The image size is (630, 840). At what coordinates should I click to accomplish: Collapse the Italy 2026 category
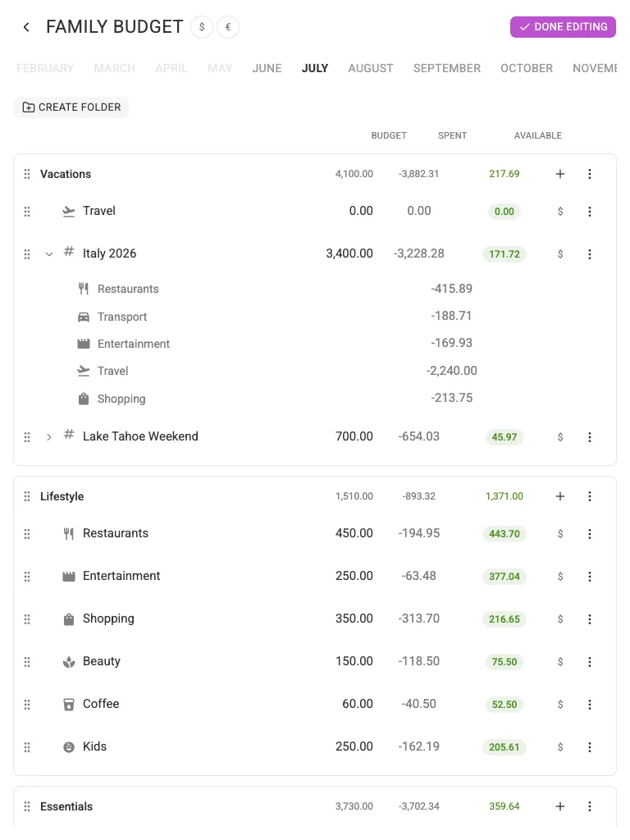point(48,254)
